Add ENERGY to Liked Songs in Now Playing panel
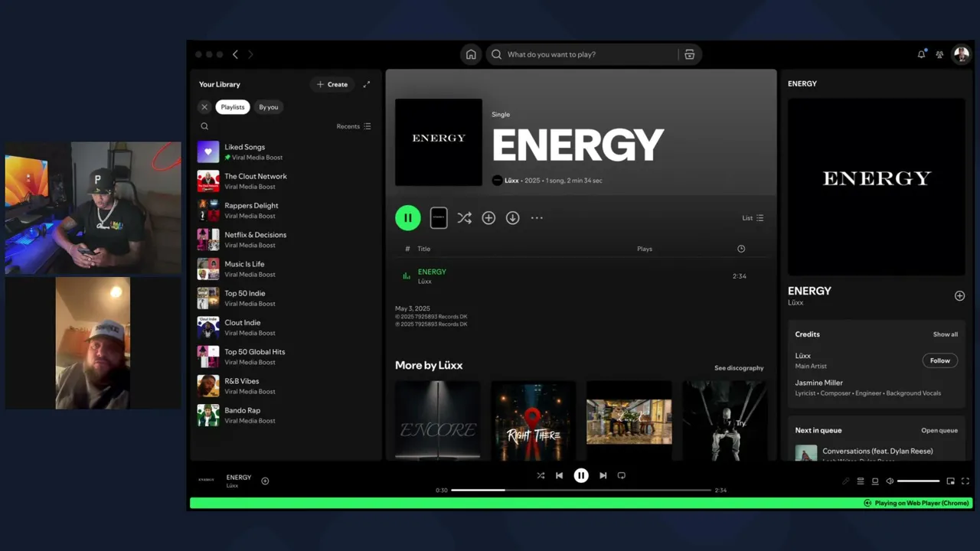 pyautogui.click(x=959, y=295)
